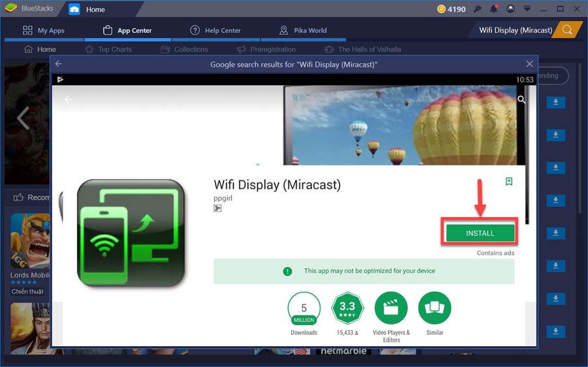Click previous carousel chevron in App Center background
Viewport: 588px width, 367px height.
(23, 118)
